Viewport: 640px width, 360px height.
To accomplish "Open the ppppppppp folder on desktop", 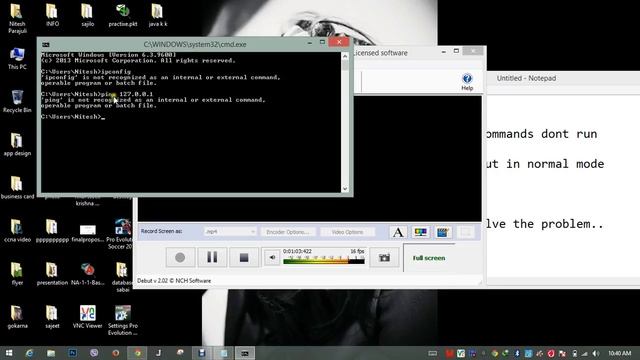I will click(52, 231).
